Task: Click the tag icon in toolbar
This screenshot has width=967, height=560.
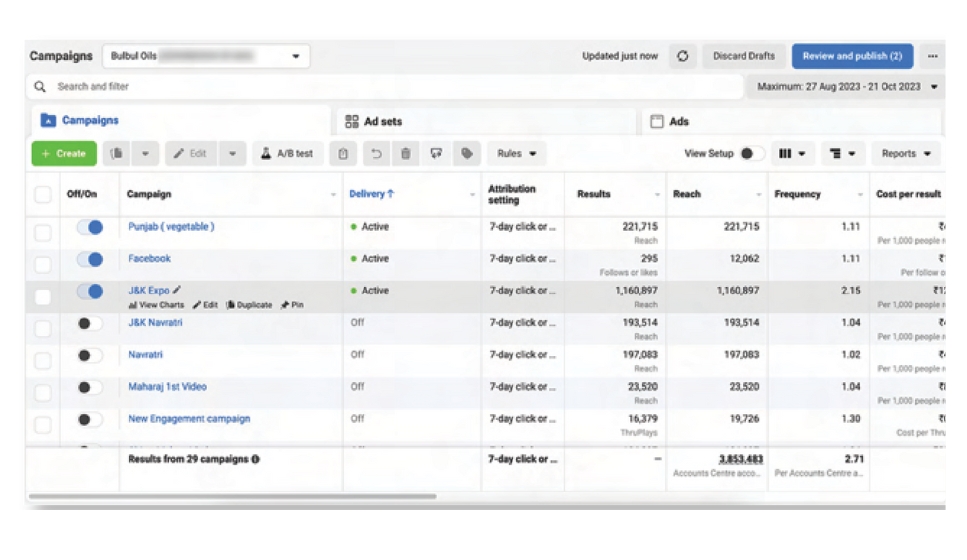Action: click(x=466, y=154)
